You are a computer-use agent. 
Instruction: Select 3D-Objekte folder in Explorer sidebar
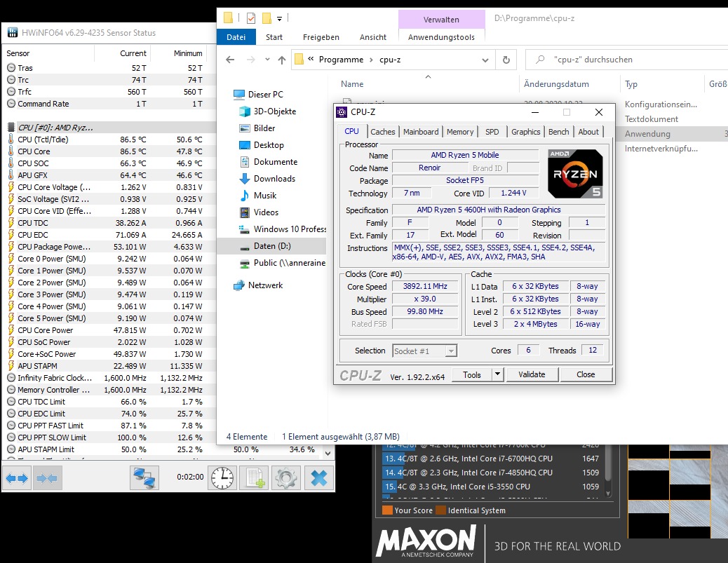(x=267, y=111)
